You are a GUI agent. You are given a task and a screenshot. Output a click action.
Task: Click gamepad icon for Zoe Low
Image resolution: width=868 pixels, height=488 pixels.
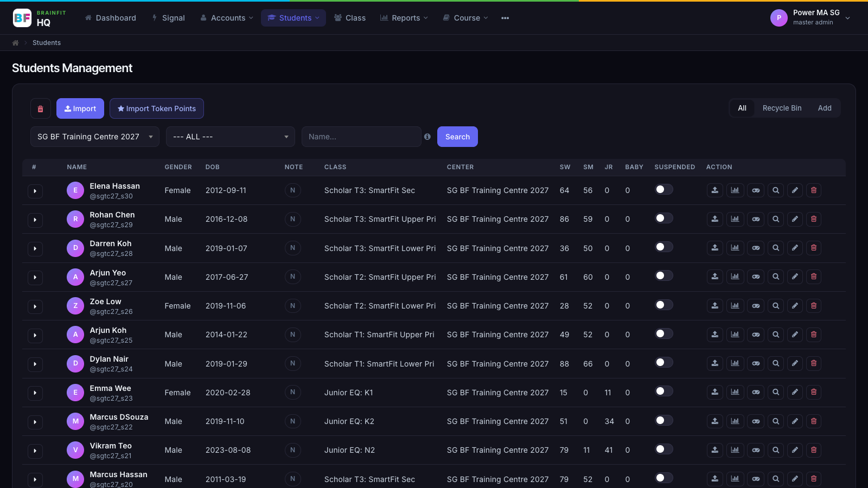tap(756, 306)
